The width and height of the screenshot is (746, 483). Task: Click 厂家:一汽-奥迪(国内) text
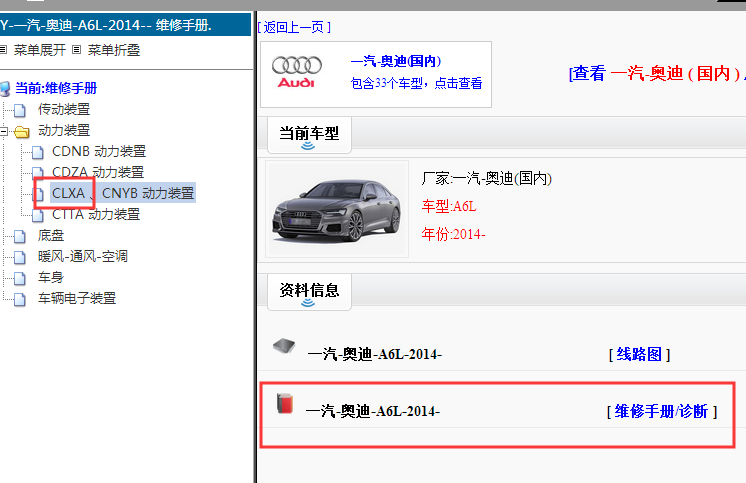(x=487, y=178)
